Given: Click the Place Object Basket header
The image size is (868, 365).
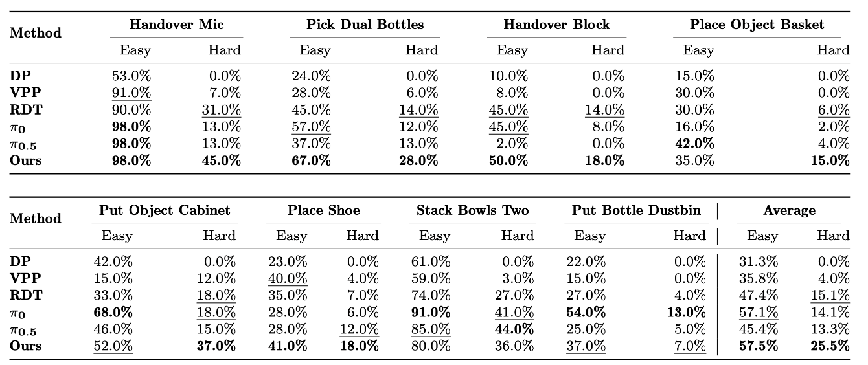Looking at the screenshot, I should click(x=757, y=25).
